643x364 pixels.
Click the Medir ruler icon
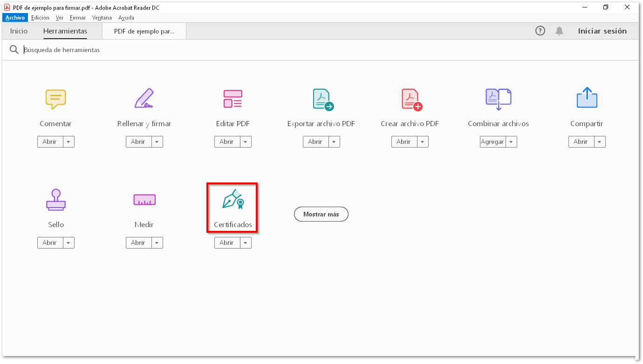(144, 200)
